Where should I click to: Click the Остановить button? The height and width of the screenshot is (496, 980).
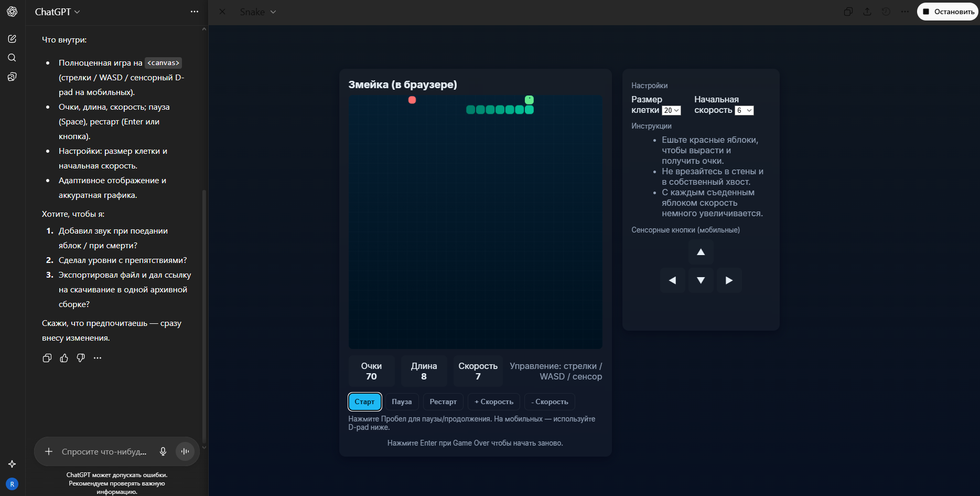(x=948, y=12)
